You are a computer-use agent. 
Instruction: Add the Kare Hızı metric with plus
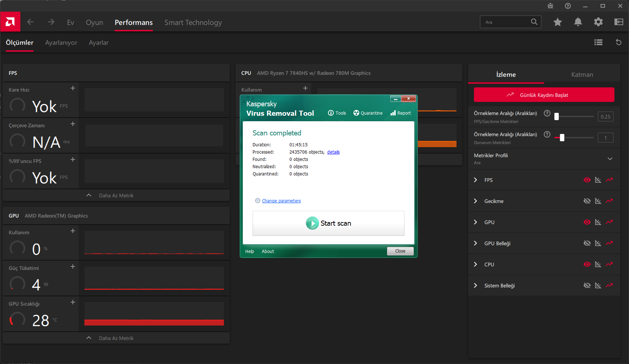coord(73,88)
